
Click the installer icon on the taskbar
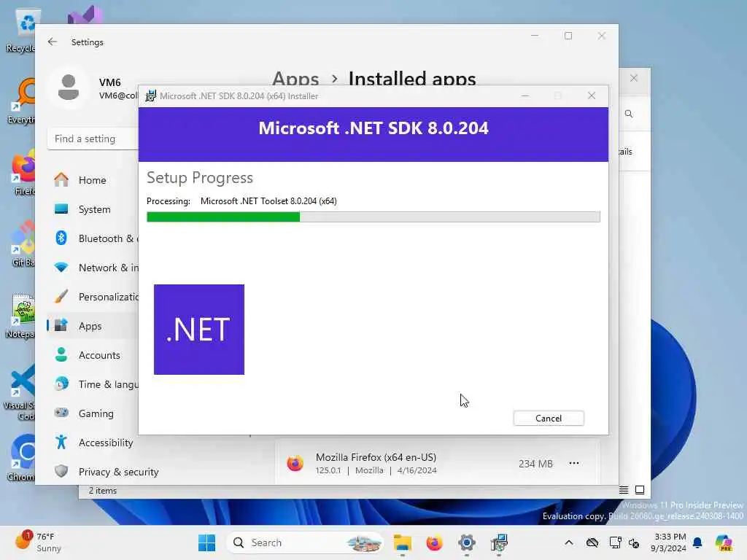pyautogui.click(x=499, y=542)
